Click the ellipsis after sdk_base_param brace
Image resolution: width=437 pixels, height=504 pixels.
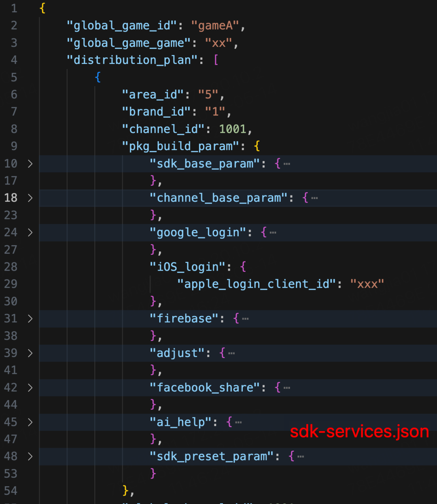pos(287,164)
